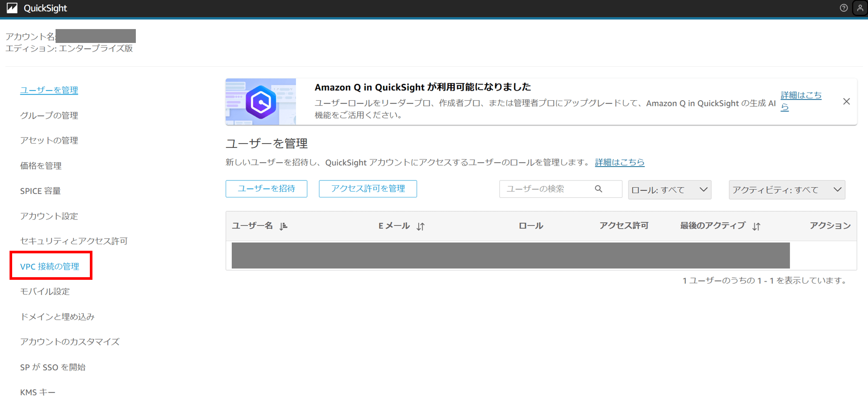Screen dimensions: 868x403
Task: Open ドメインと埋め込み in sidebar
Action: [x=57, y=317]
